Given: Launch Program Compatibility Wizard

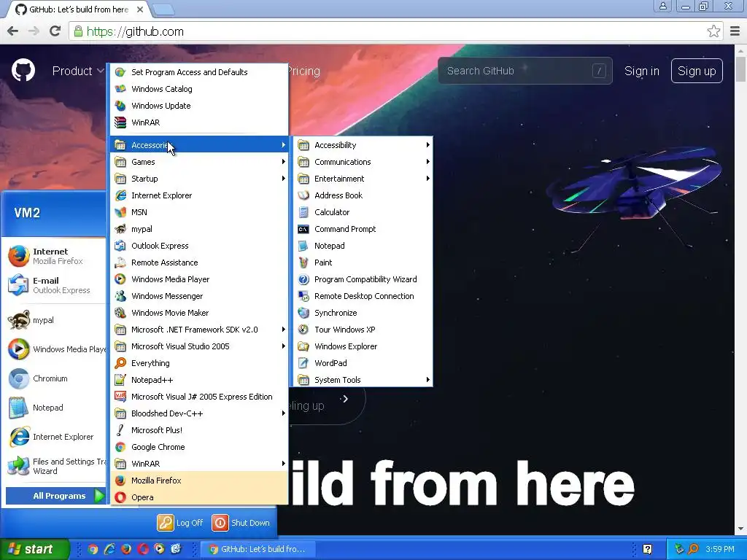Looking at the screenshot, I should pyautogui.click(x=362, y=279).
